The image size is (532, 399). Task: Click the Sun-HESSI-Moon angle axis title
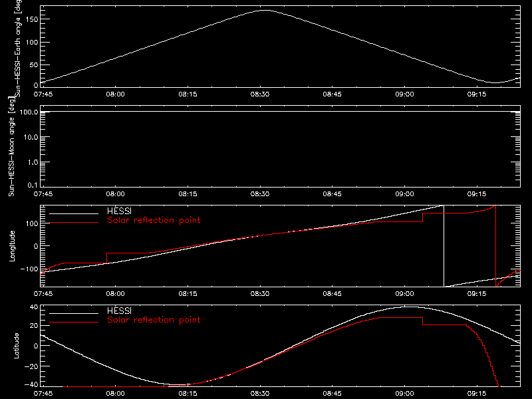(x=11, y=146)
